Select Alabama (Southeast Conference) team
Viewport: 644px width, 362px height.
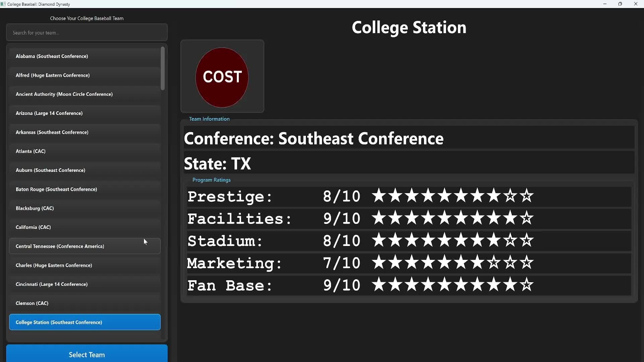click(85, 56)
